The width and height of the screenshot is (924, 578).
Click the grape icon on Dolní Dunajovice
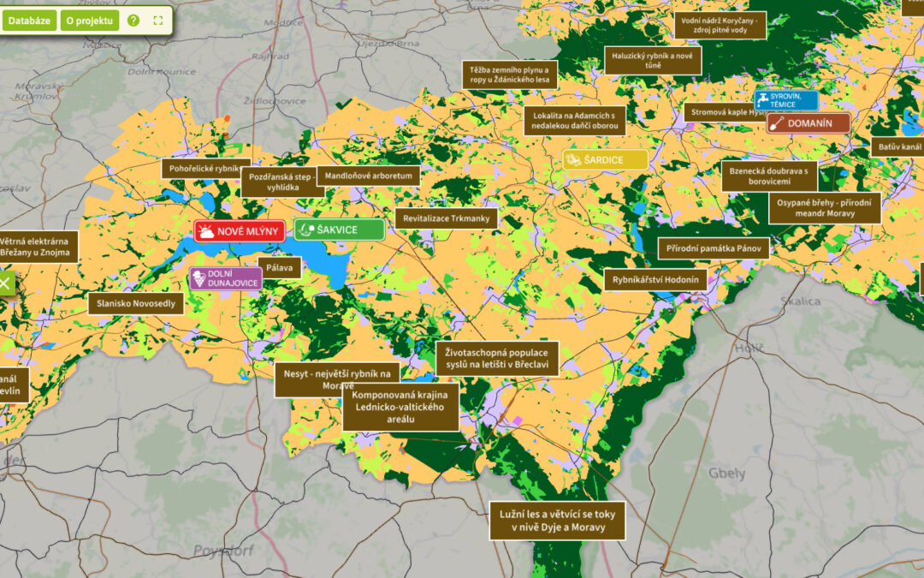point(198,278)
